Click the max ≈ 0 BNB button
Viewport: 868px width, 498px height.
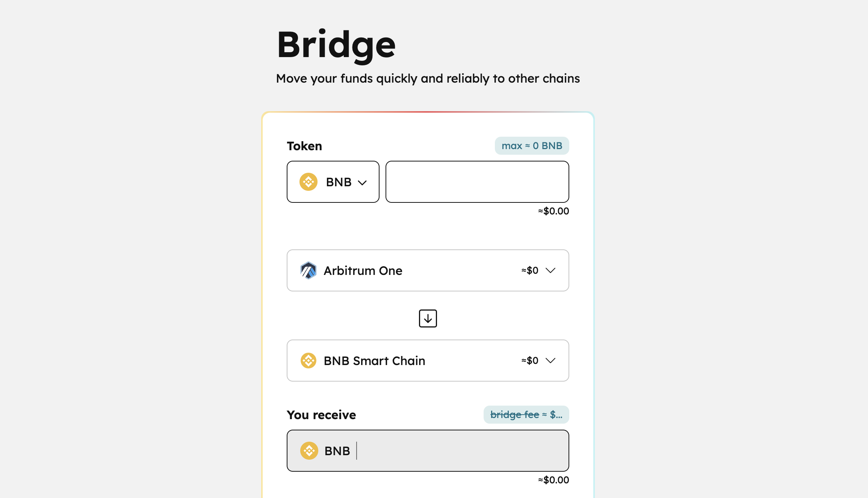(x=532, y=146)
